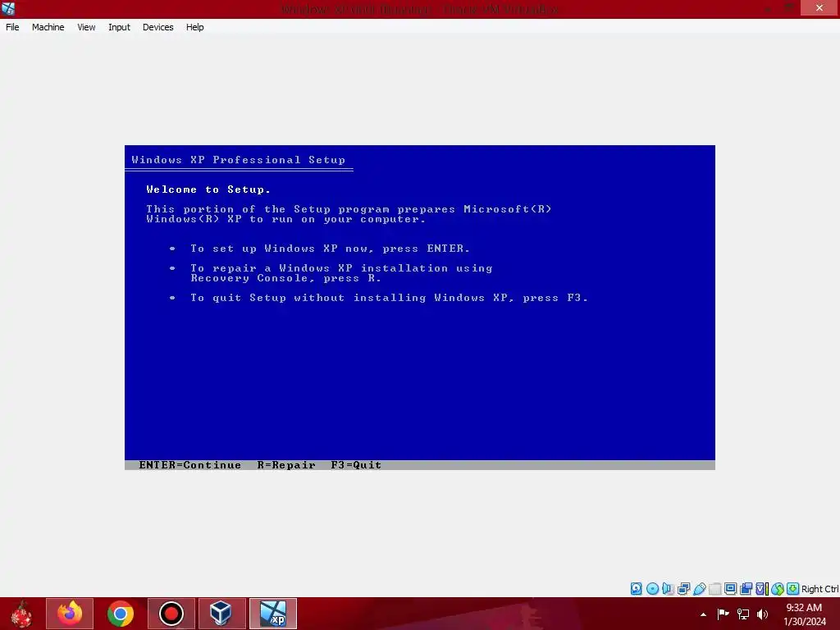Viewport: 840px width, 630px height.
Task: Click the hard disk activity status icon
Action: click(x=636, y=589)
